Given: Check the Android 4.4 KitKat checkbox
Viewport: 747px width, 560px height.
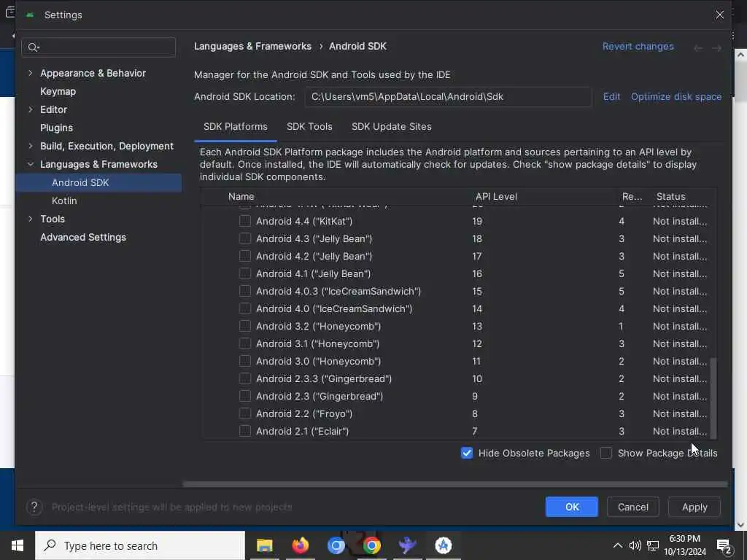Looking at the screenshot, I should [245, 221].
